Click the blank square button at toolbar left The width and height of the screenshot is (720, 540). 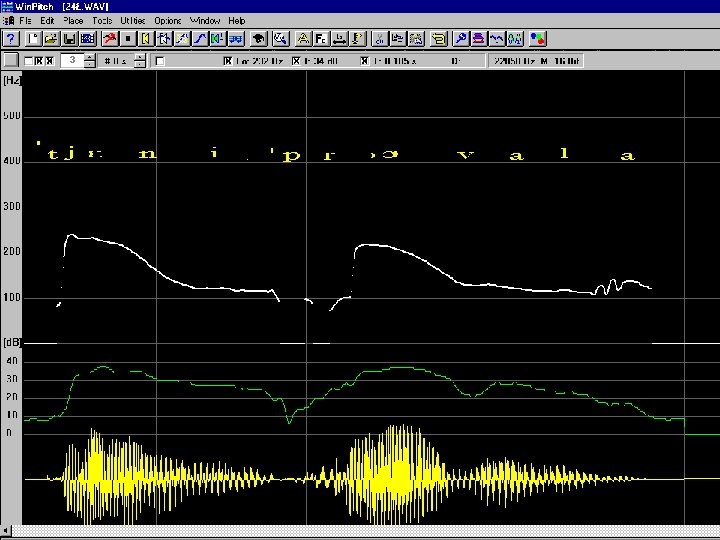click(x=11, y=60)
